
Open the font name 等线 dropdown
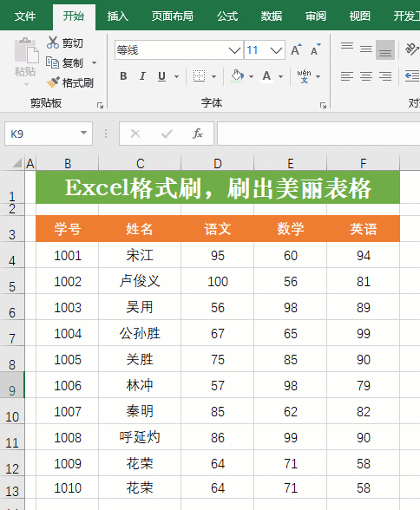(234, 50)
